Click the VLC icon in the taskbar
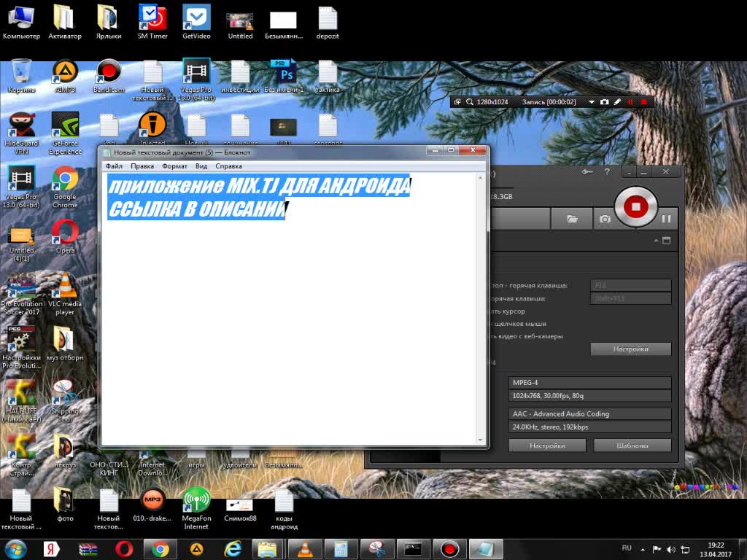Image resolution: width=747 pixels, height=560 pixels. tap(305, 548)
